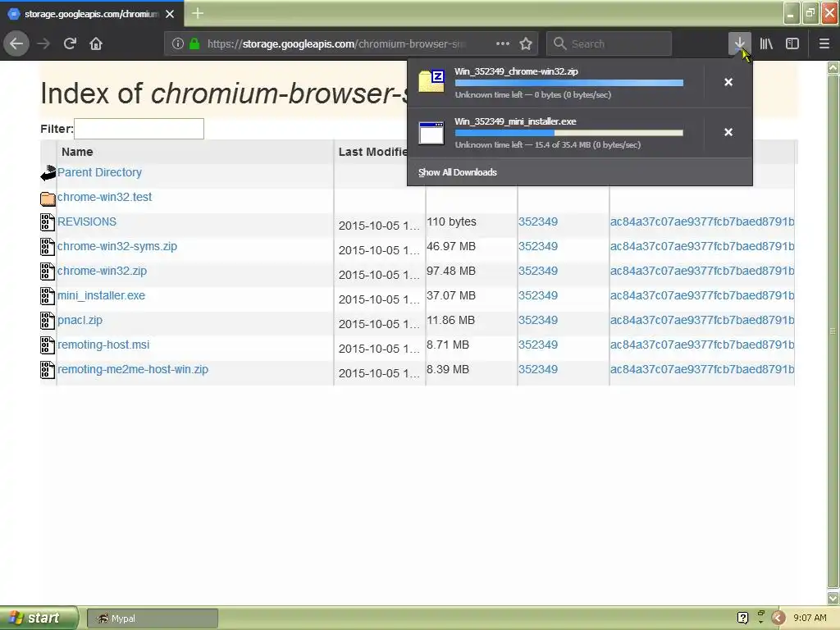Open site information icon in address bar
This screenshot has width=840, height=630.
[178, 43]
